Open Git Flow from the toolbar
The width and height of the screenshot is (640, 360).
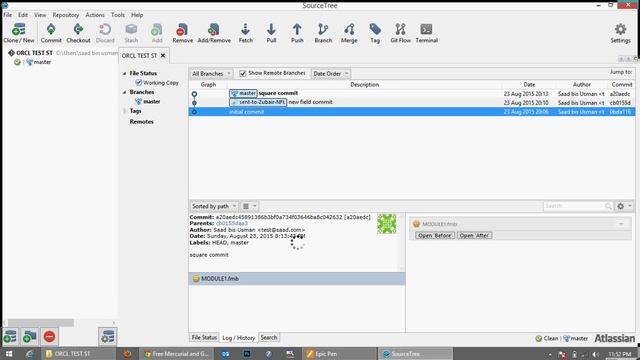click(400, 33)
